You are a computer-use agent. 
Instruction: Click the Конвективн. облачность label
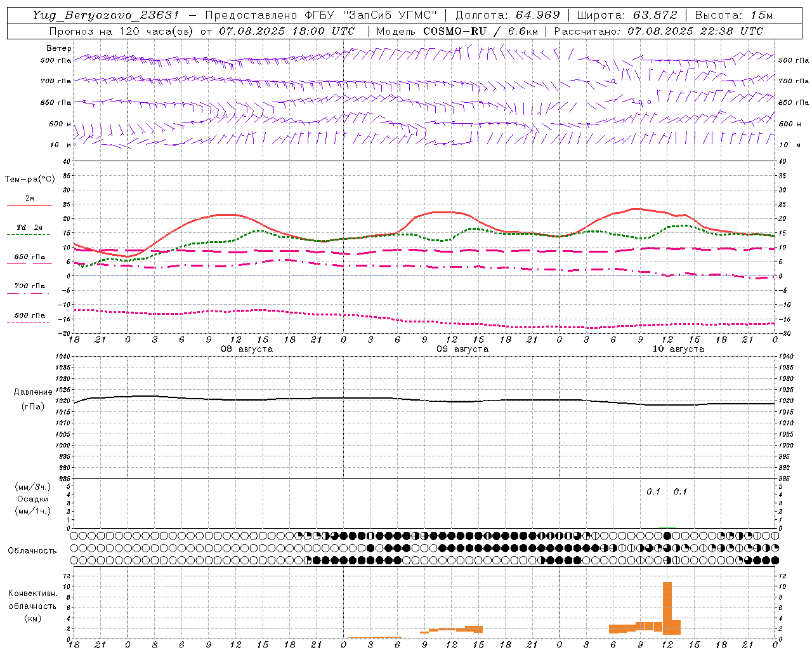(x=32, y=599)
